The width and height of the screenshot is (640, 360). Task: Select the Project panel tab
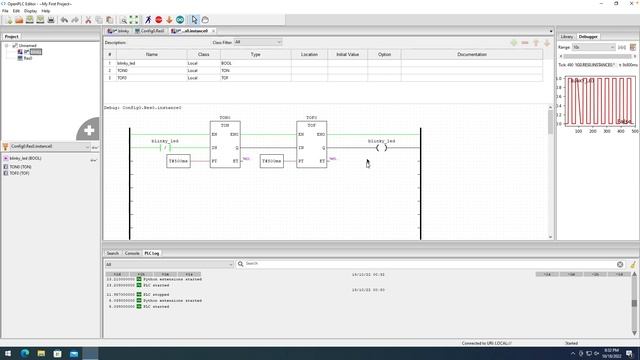click(11, 37)
